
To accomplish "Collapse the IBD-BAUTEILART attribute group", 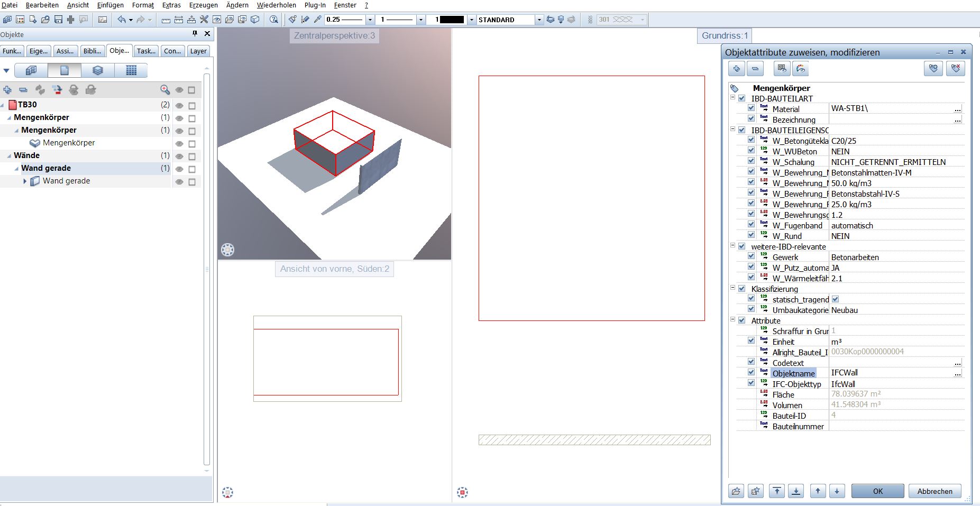I will click(733, 98).
